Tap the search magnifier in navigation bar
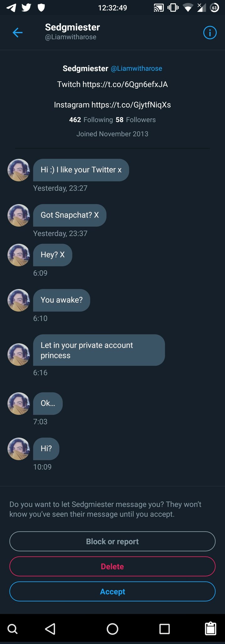Image resolution: width=225 pixels, height=644 pixels. click(x=13, y=629)
